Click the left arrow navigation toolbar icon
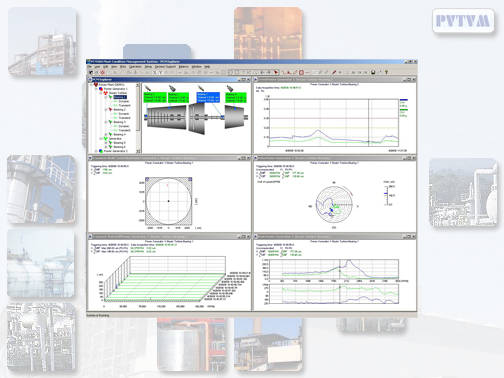This screenshot has width=504, height=378. pos(262,72)
